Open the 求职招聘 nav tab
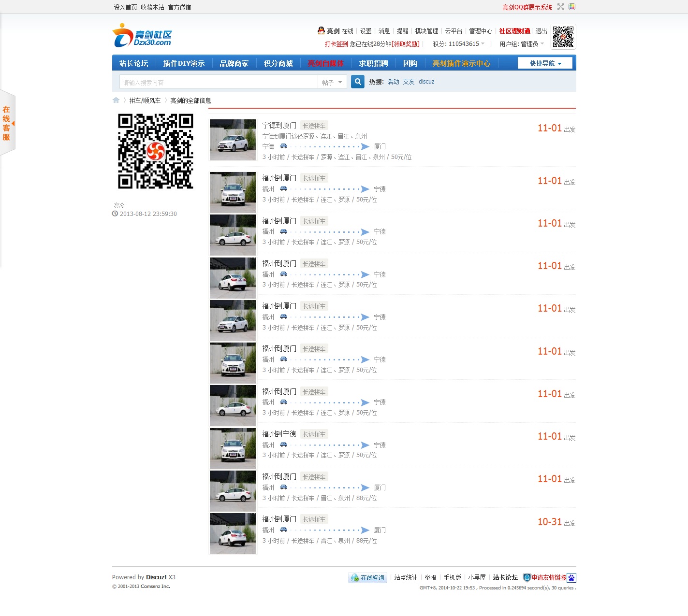688x616 pixels. [373, 63]
